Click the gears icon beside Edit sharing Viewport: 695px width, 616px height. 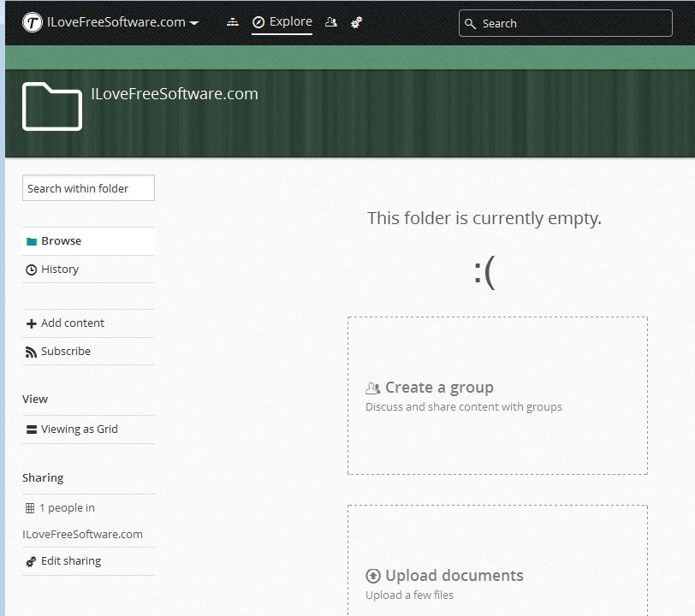click(31, 562)
